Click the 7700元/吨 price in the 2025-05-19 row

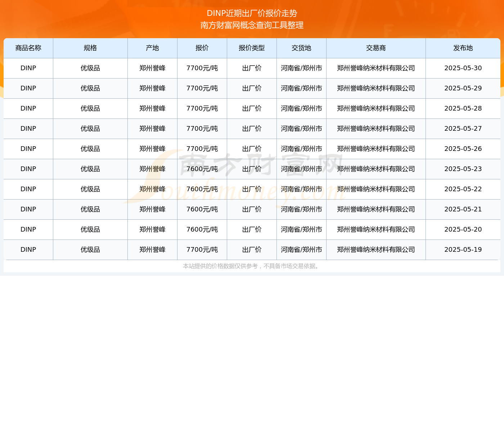(202, 250)
